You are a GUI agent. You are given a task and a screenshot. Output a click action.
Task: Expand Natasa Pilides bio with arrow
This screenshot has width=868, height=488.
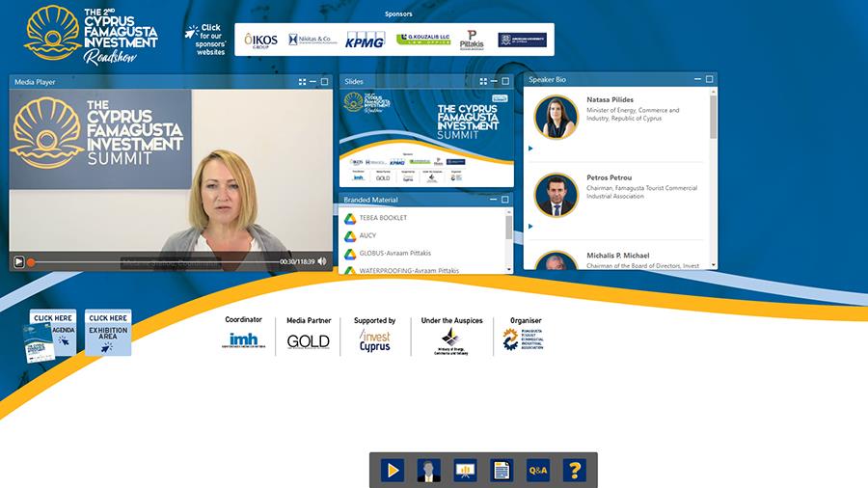click(530, 149)
